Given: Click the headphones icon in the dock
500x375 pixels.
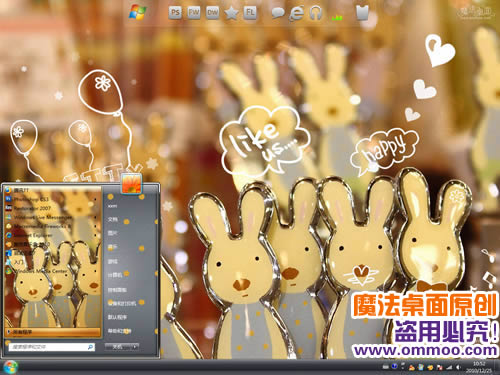Looking at the screenshot, I should [316, 13].
